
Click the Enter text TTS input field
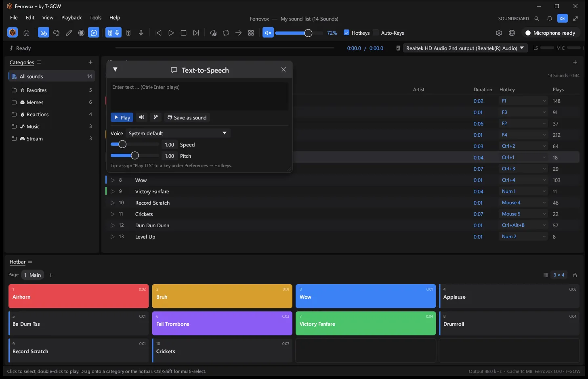pyautogui.click(x=199, y=96)
